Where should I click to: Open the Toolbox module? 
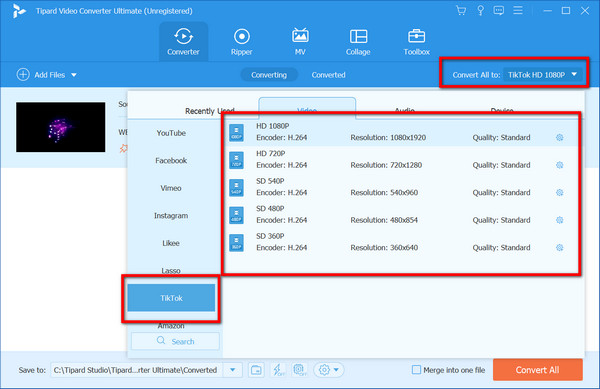click(x=416, y=42)
